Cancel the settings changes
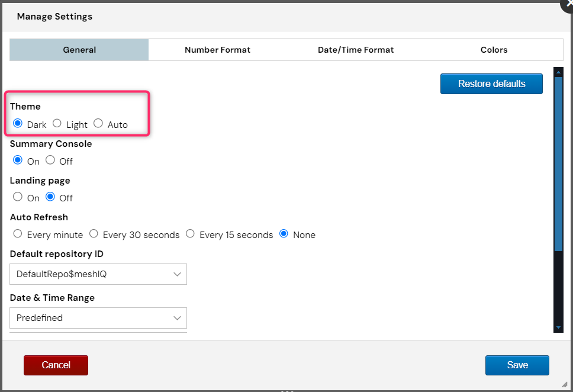 point(56,365)
